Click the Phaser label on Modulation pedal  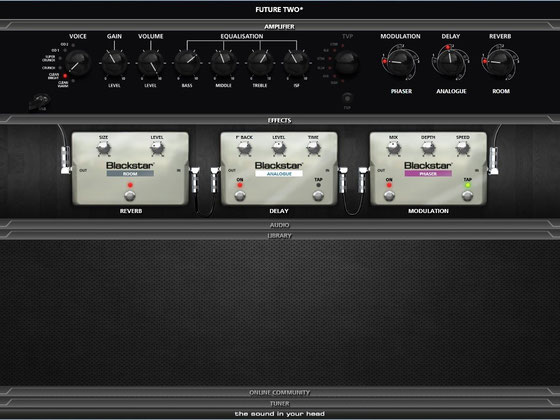coord(428,174)
